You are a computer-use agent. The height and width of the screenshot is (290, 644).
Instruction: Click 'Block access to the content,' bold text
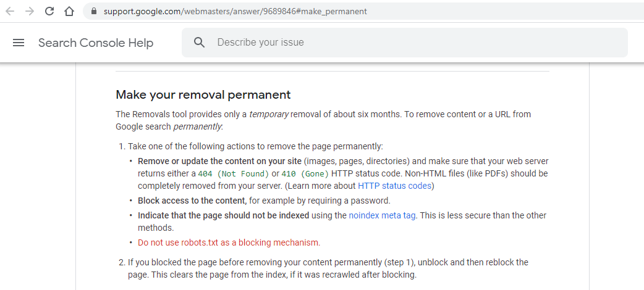(x=192, y=201)
